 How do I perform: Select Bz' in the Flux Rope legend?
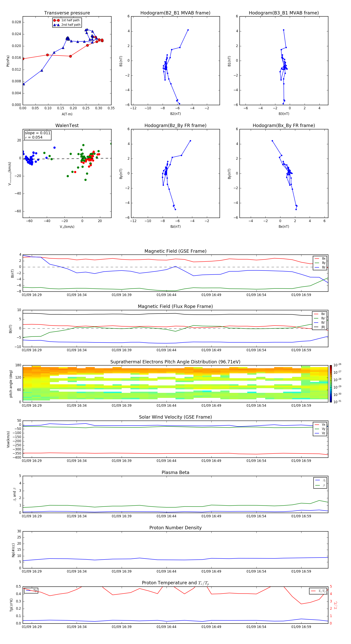coord(320,323)
